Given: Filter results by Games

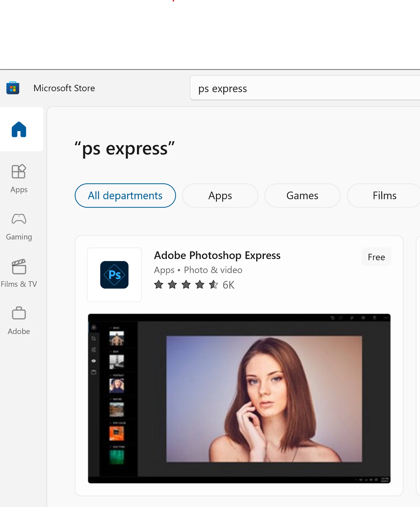Looking at the screenshot, I should [302, 196].
